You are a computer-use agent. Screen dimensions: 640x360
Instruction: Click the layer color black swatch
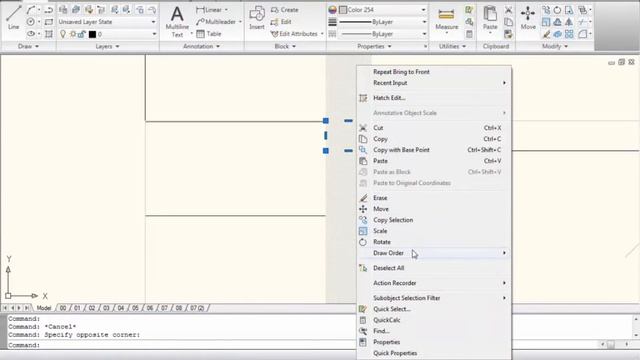(92, 34)
